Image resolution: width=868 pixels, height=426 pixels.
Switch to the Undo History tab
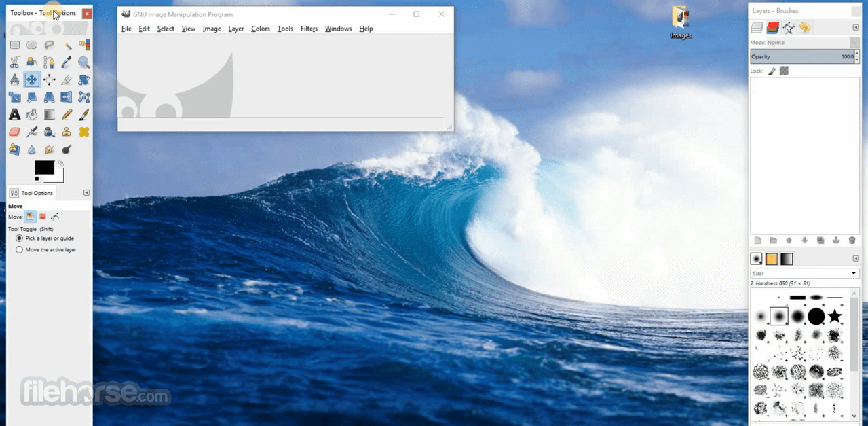[x=804, y=28]
